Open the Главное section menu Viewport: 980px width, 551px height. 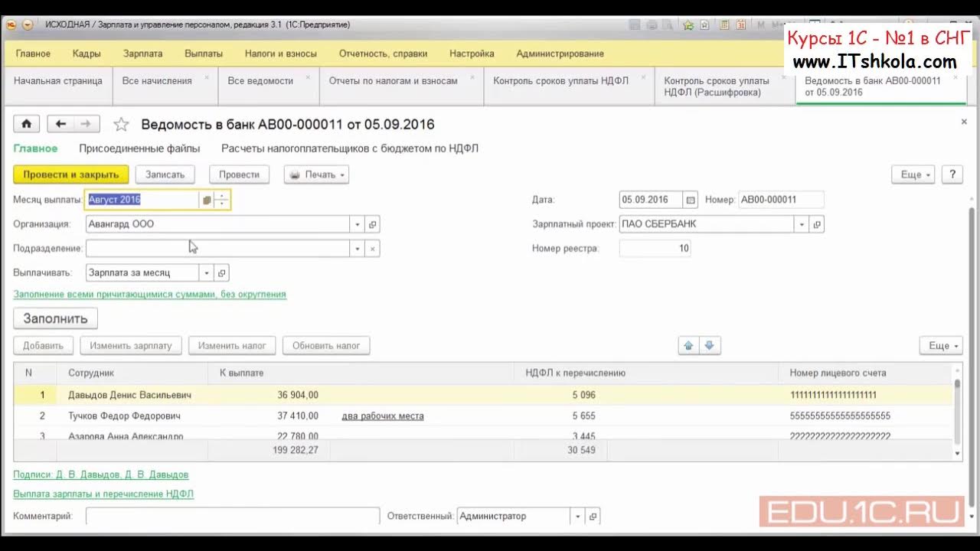pyautogui.click(x=33, y=54)
